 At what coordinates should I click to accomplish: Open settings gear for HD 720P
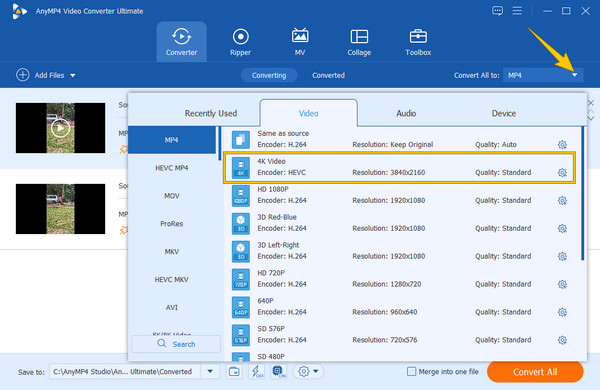point(562,284)
